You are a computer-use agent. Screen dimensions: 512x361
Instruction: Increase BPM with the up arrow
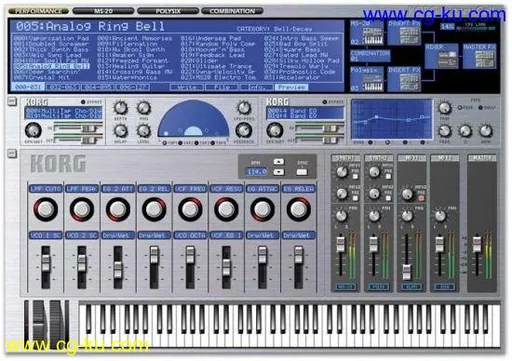coord(279,162)
